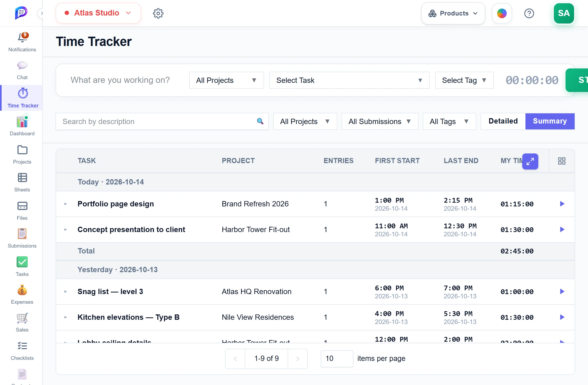Open Checklists from the sidebar
This screenshot has width=588, height=385.
click(22, 351)
